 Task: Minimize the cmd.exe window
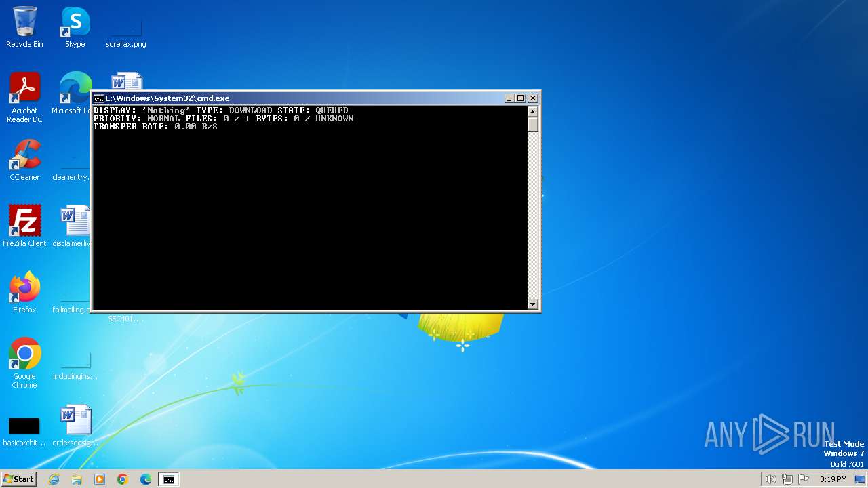509,98
